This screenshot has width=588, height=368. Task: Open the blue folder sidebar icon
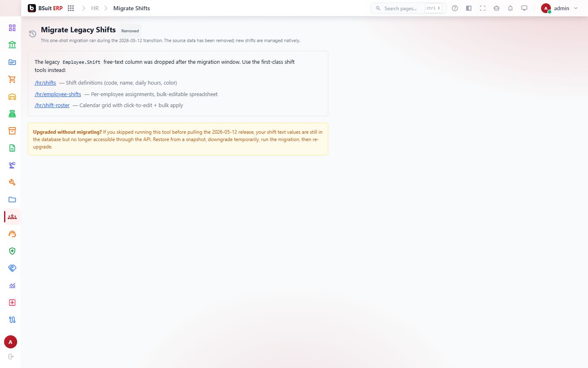click(x=12, y=200)
